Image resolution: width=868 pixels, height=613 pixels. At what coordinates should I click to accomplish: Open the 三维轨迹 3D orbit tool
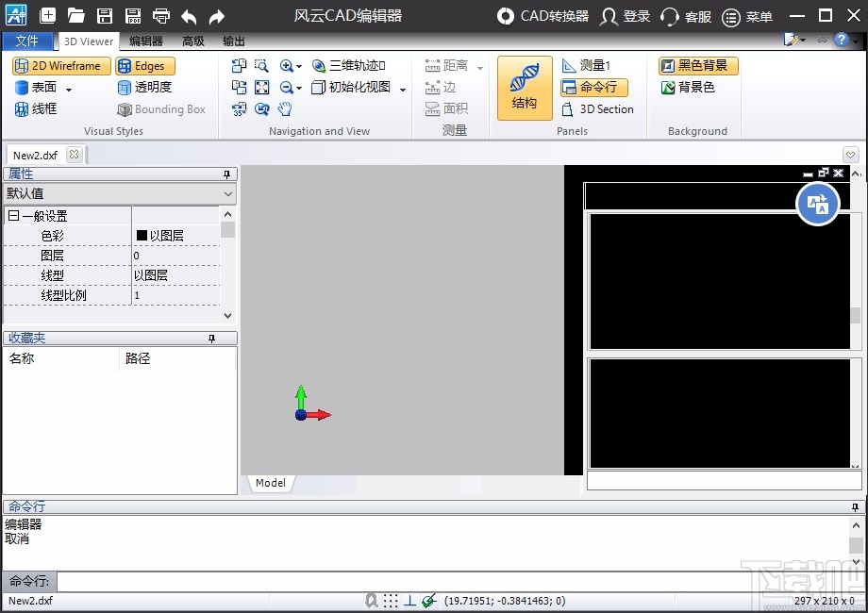[x=348, y=66]
